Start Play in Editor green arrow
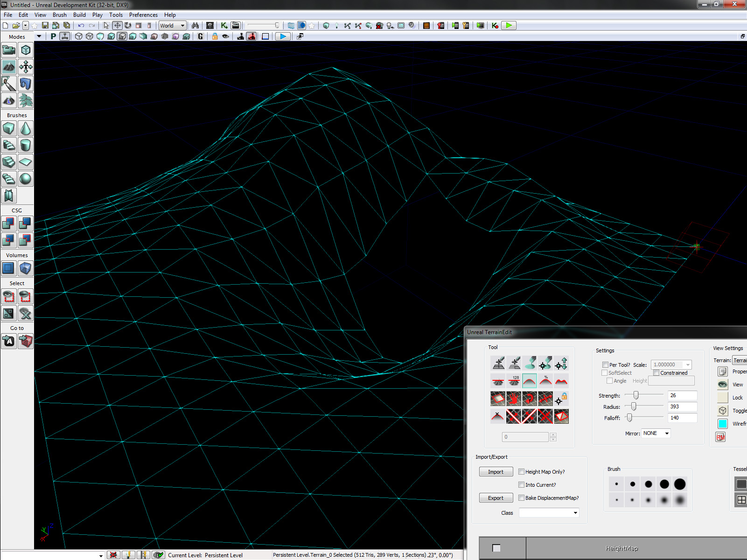 509,26
